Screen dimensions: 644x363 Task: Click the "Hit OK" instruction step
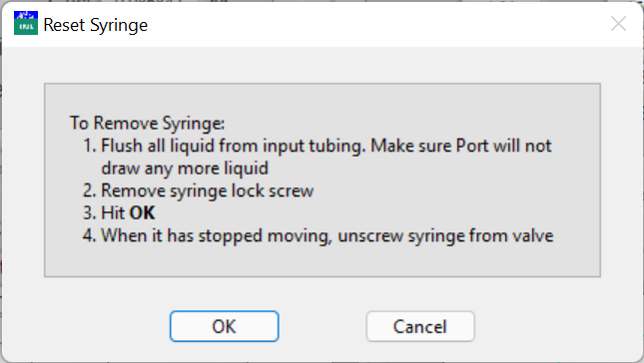click(x=119, y=213)
